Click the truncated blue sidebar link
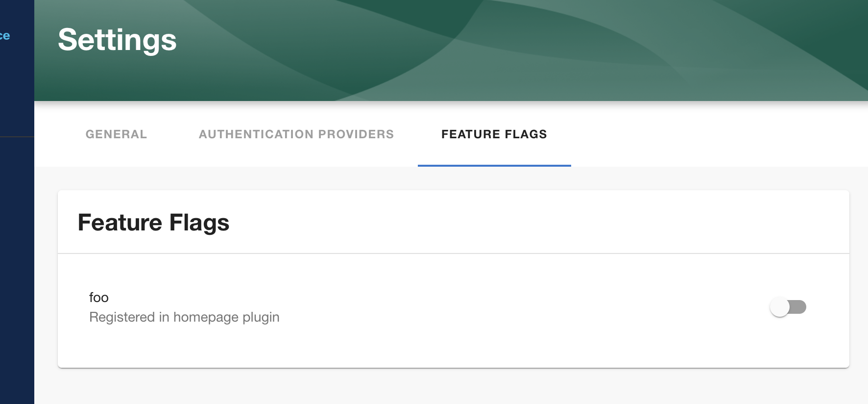868x404 pixels. click(6, 35)
